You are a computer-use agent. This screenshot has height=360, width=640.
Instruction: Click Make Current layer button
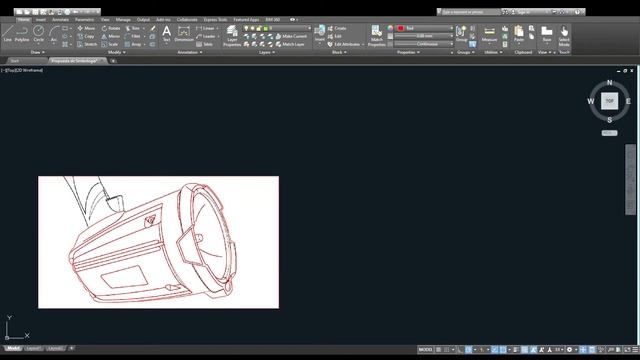pyautogui.click(x=291, y=36)
